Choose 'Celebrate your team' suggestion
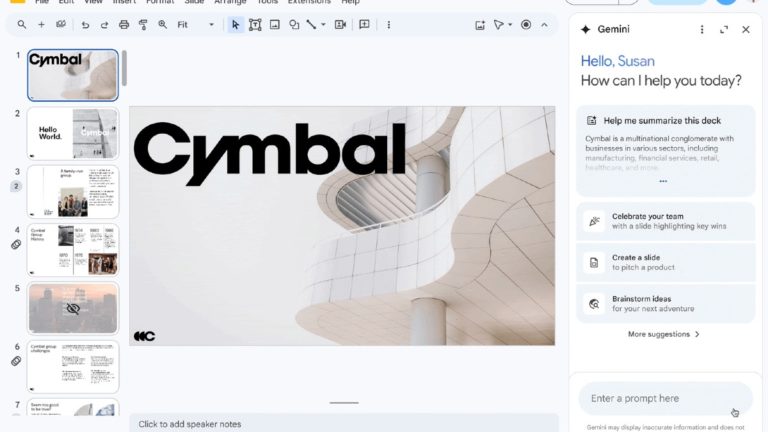768x432 pixels. coord(666,221)
